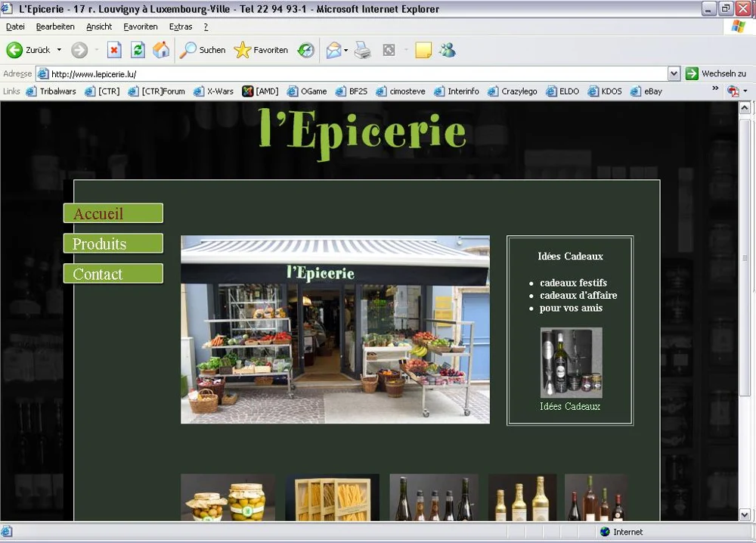Open the [CTR]Forum bookmark
This screenshot has width=756, height=543.
point(156,92)
